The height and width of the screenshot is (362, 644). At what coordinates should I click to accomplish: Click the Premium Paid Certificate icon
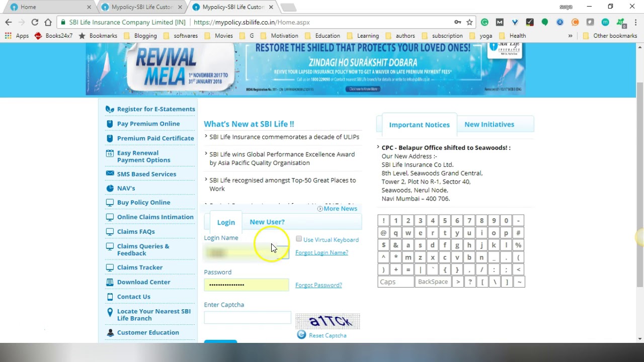(110, 138)
